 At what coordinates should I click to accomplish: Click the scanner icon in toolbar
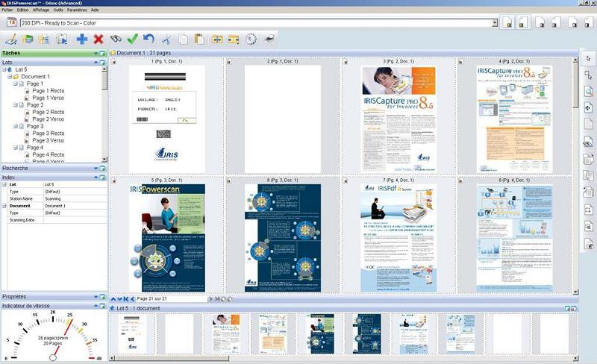(269, 39)
